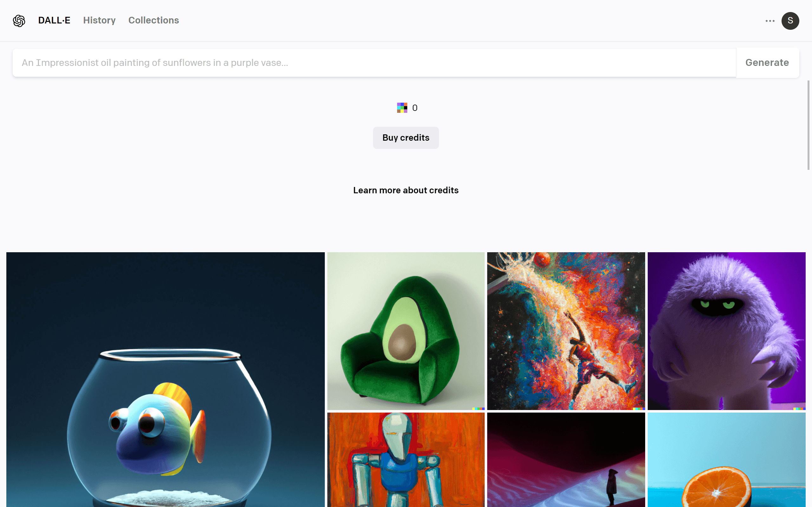Open the robot painting on orange background
The width and height of the screenshot is (812, 507).
(x=406, y=460)
